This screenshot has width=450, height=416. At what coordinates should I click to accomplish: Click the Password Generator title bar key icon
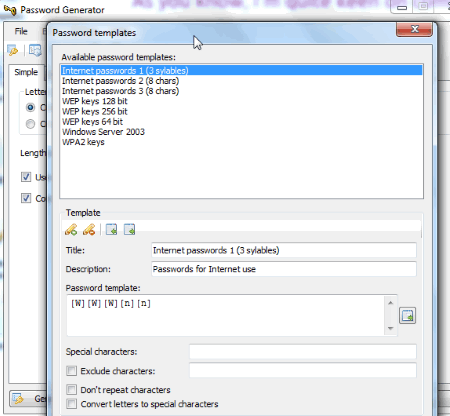10,10
